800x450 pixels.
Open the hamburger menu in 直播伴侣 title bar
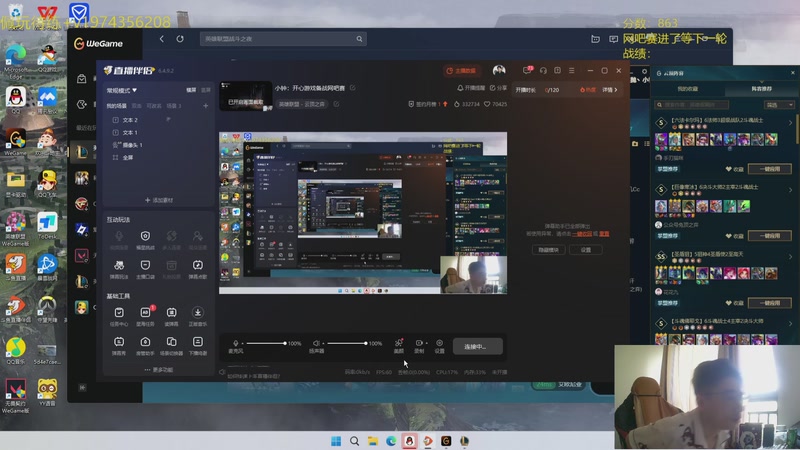(x=571, y=70)
